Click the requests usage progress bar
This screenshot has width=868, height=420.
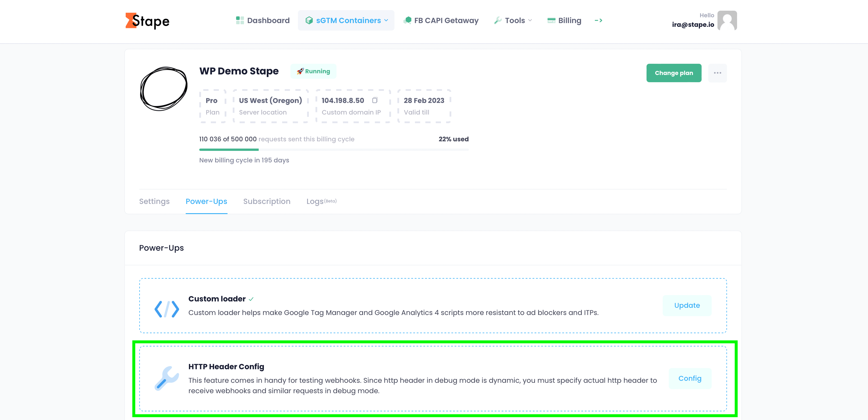coord(334,149)
